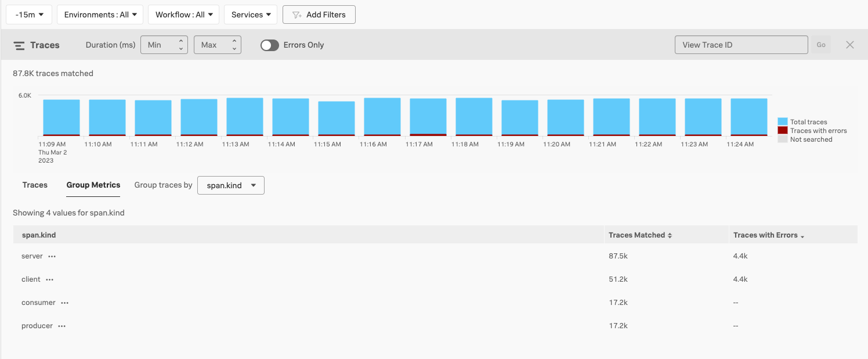Open options menu for client row

50,279
